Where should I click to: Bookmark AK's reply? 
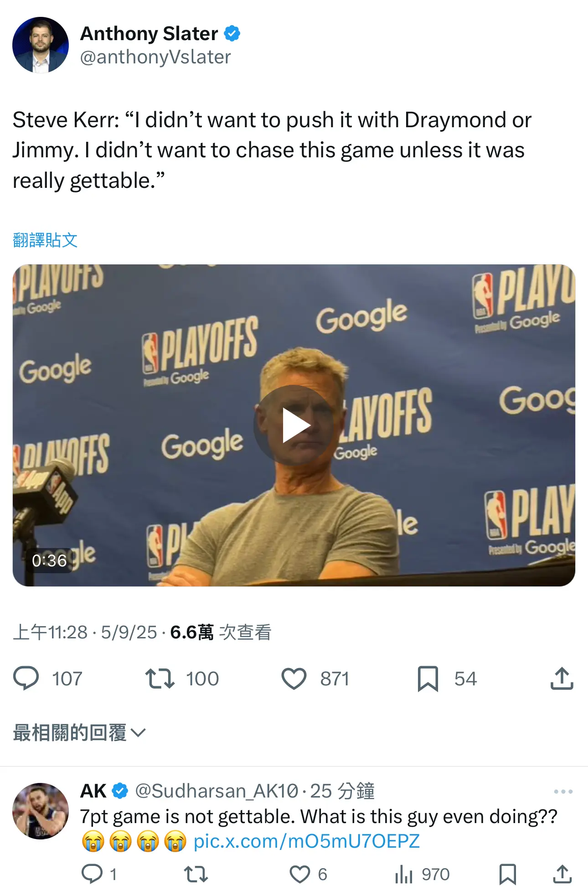[507, 874]
